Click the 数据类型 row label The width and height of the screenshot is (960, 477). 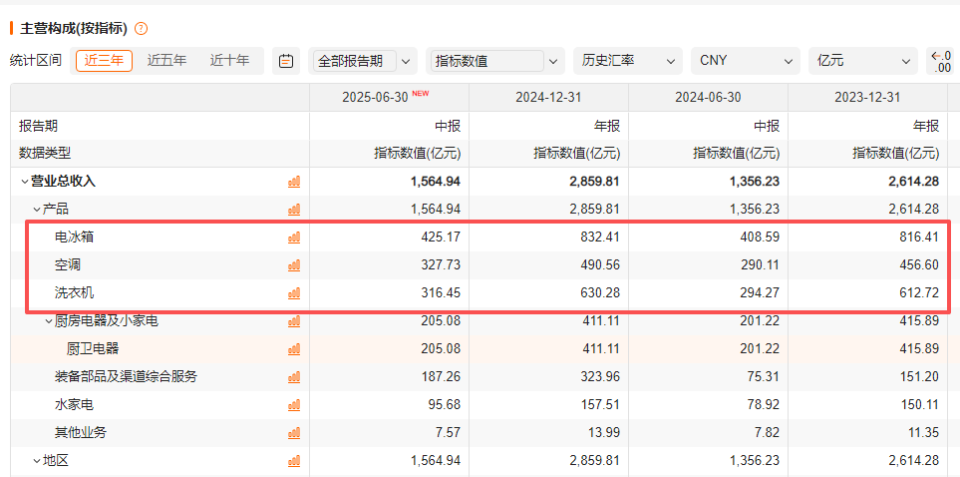pos(45,154)
